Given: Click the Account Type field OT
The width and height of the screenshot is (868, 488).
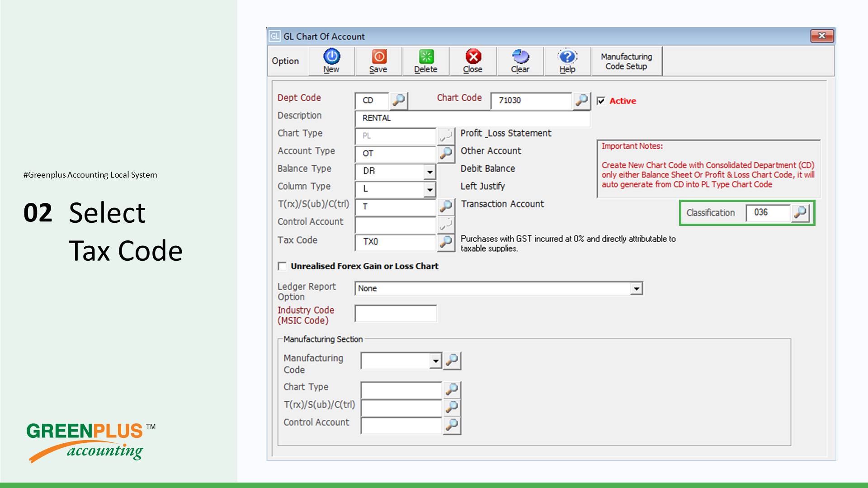Looking at the screenshot, I should pyautogui.click(x=396, y=153).
